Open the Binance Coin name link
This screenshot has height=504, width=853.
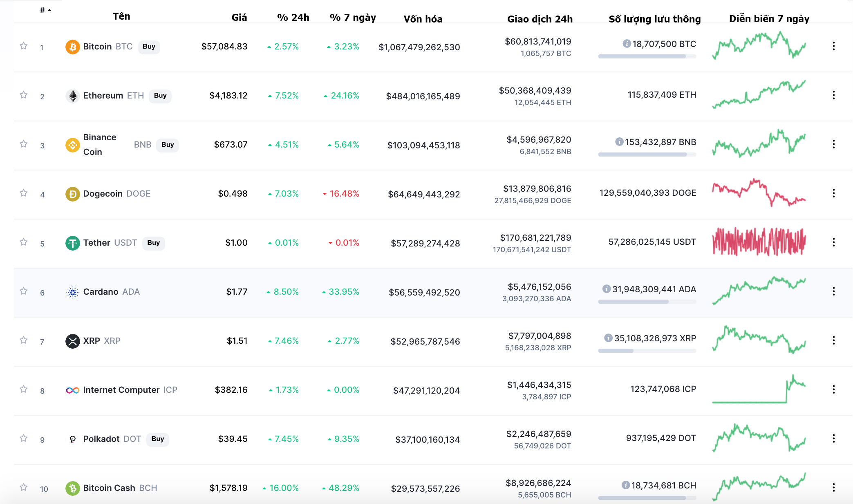pyautogui.click(x=100, y=144)
